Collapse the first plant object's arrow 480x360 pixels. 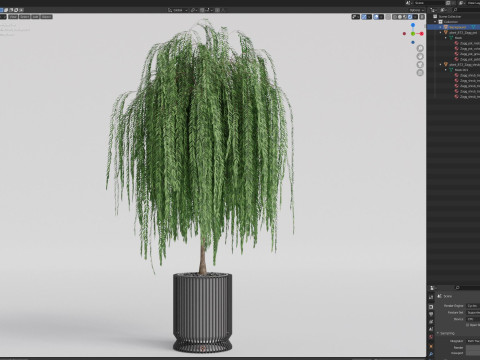(440, 32)
